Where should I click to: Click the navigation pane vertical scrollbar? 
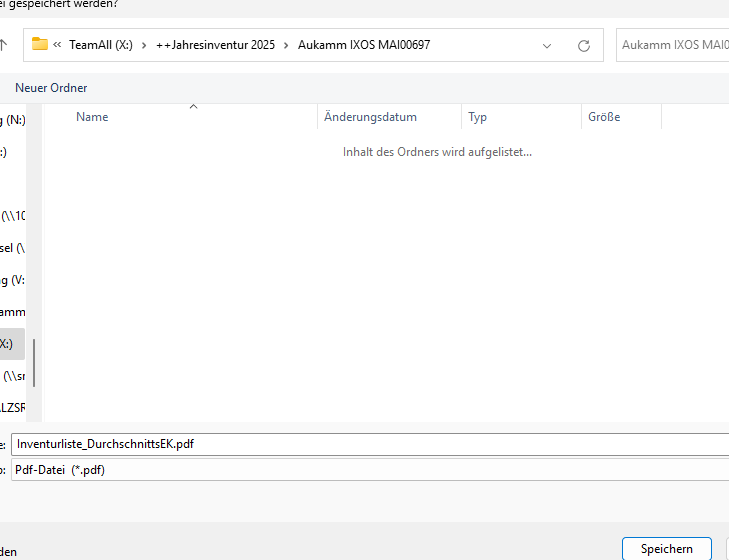35,362
